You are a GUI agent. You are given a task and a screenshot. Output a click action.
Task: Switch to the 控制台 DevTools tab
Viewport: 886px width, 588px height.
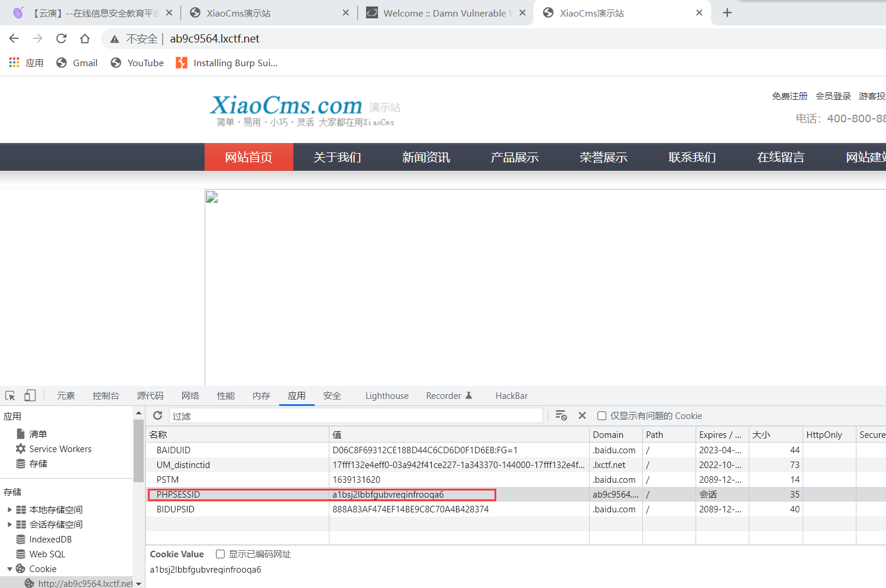(106, 396)
